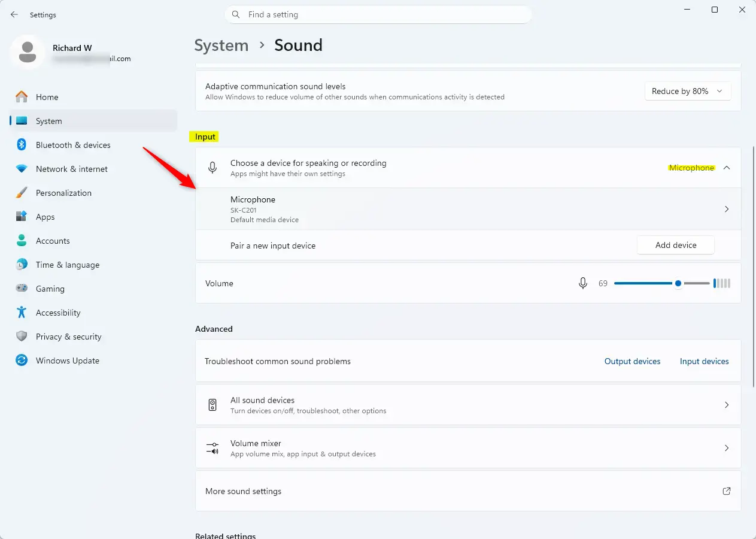Viewport: 756px width, 539px height.
Task: Click the search magnifier icon
Action: 236,14
